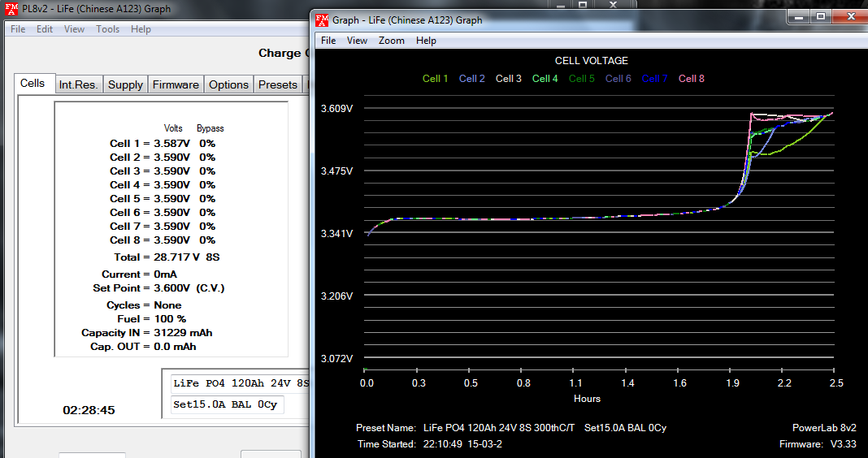
Task: Open the Graph window's File menu
Action: pyautogui.click(x=328, y=41)
